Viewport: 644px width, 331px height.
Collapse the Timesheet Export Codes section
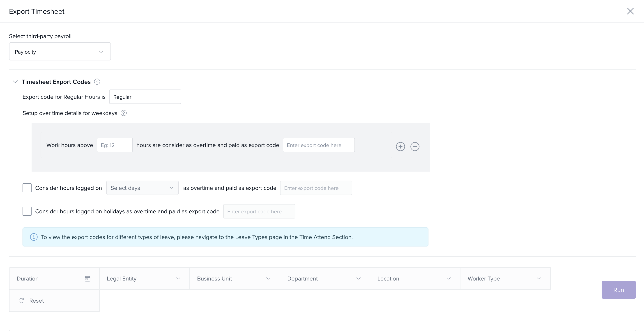coord(15,82)
